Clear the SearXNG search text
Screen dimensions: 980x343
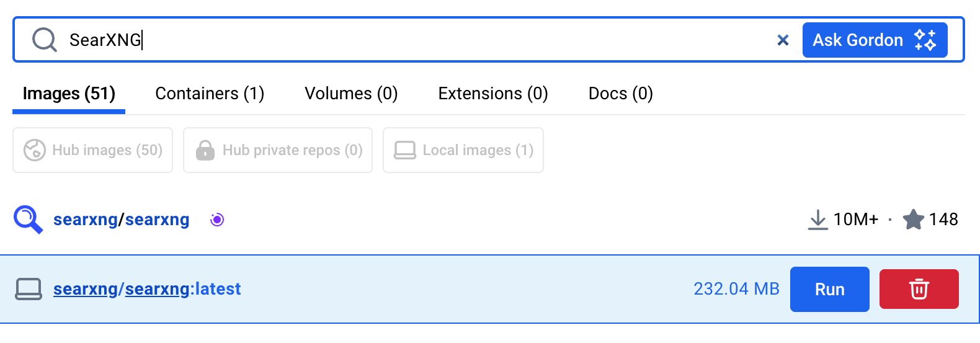pos(783,40)
